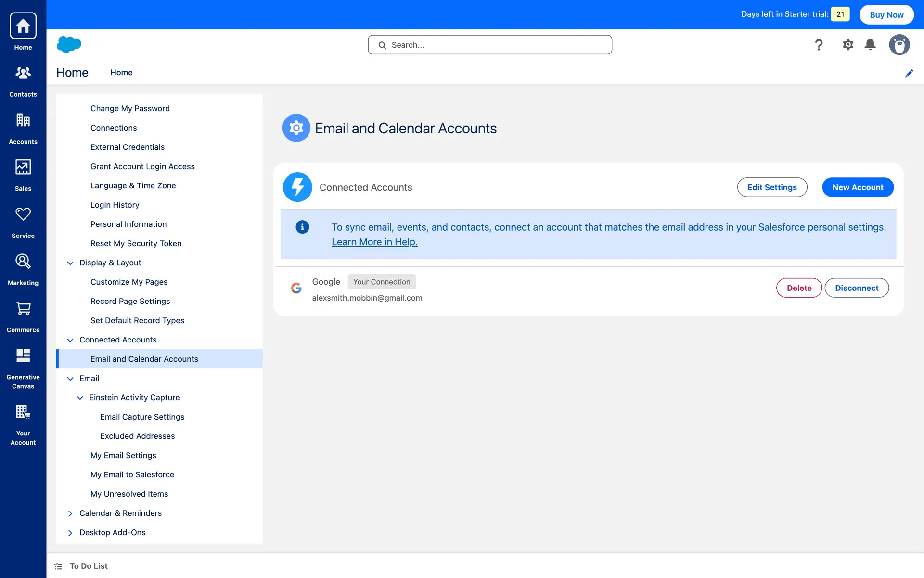Open the user avatar profile menu
Screen dimensions: 924x578
(899, 45)
